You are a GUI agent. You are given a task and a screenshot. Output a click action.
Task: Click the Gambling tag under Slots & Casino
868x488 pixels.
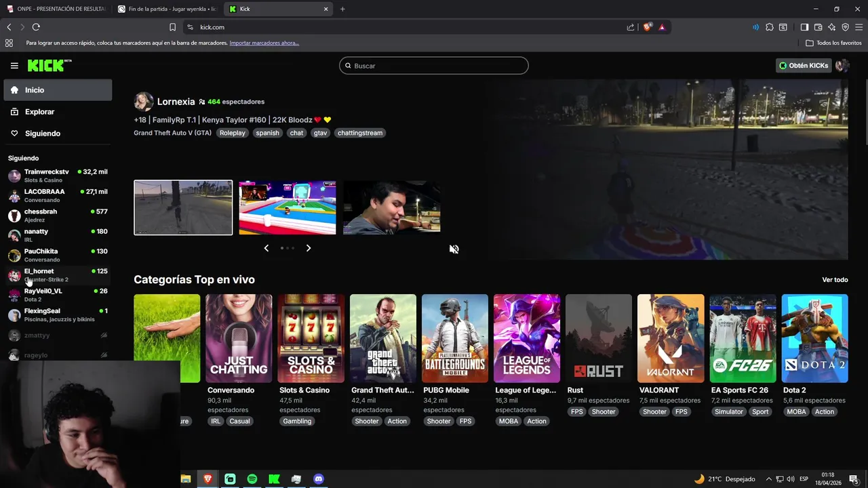[x=297, y=421]
